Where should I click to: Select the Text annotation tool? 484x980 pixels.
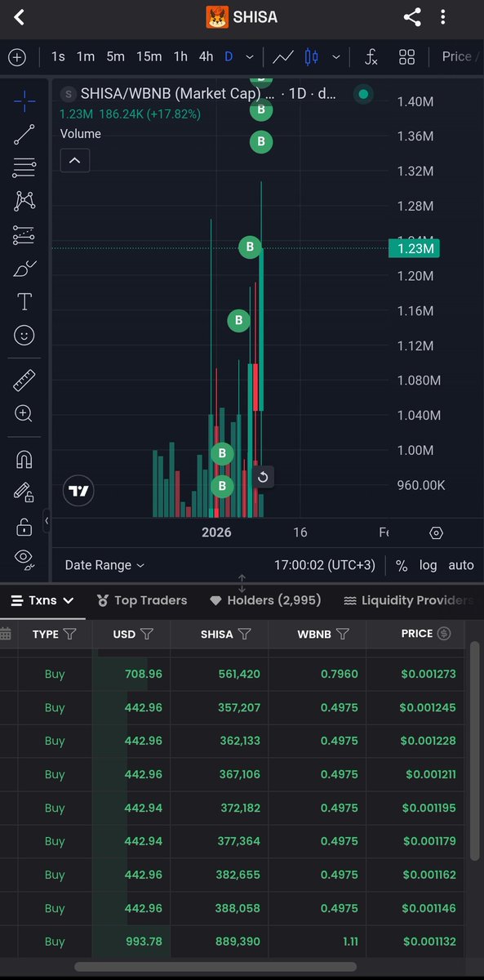click(24, 301)
